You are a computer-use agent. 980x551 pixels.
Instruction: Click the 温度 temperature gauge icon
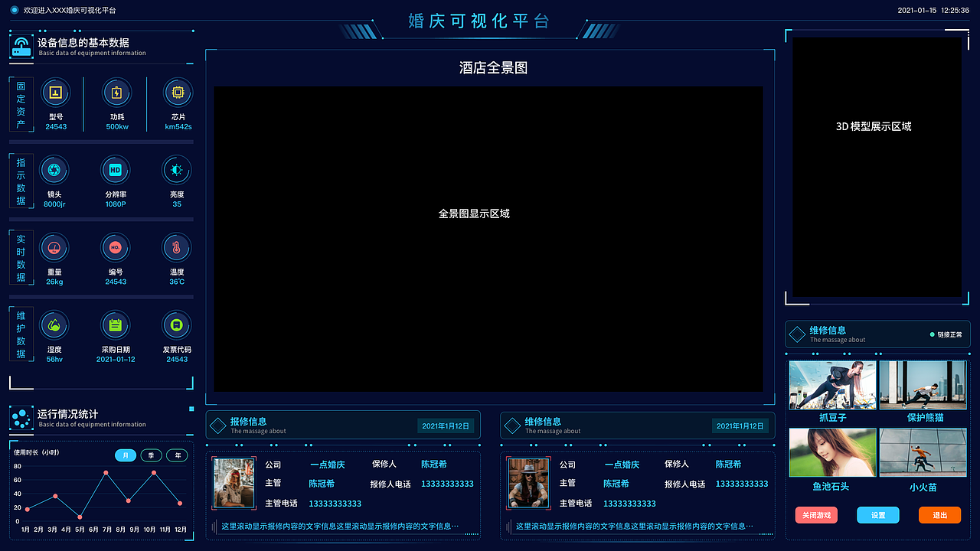[177, 247]
